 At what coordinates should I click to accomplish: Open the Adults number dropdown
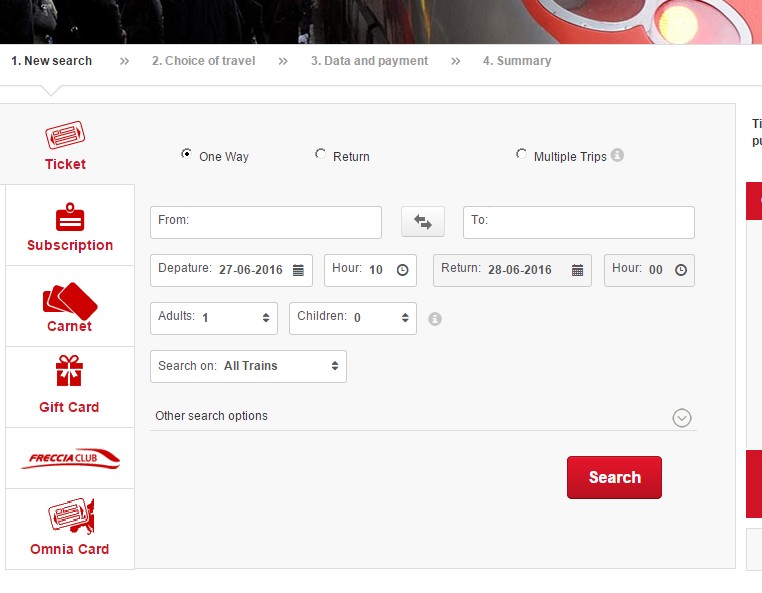214,318
